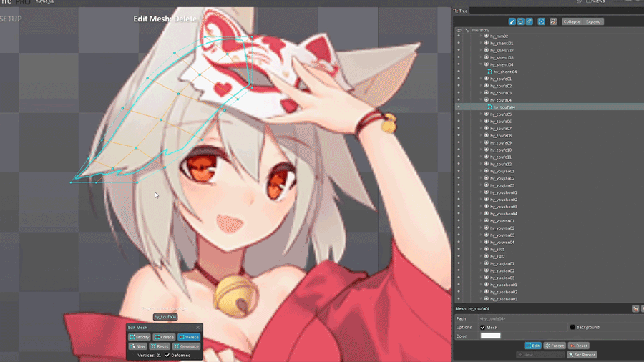Click Reset in the Edit Mesh dialog
The image size is (644, 362).
coord(160,346)
